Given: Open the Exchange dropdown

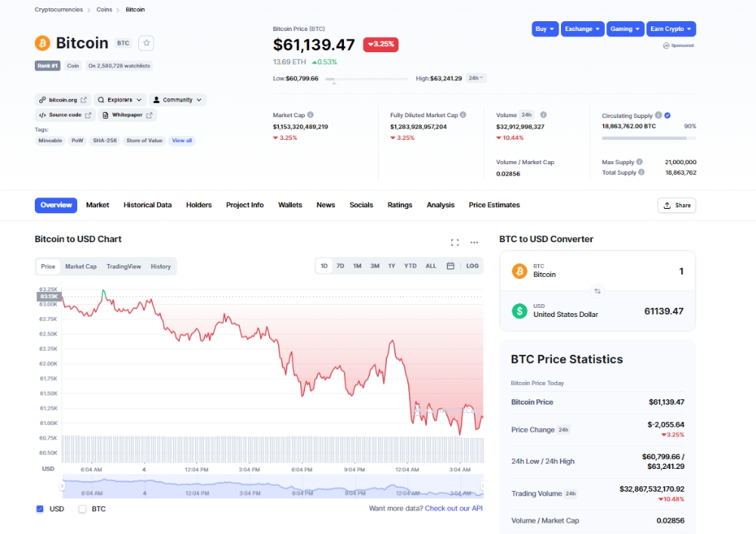Looking at the screenshot, I should 582,29.
